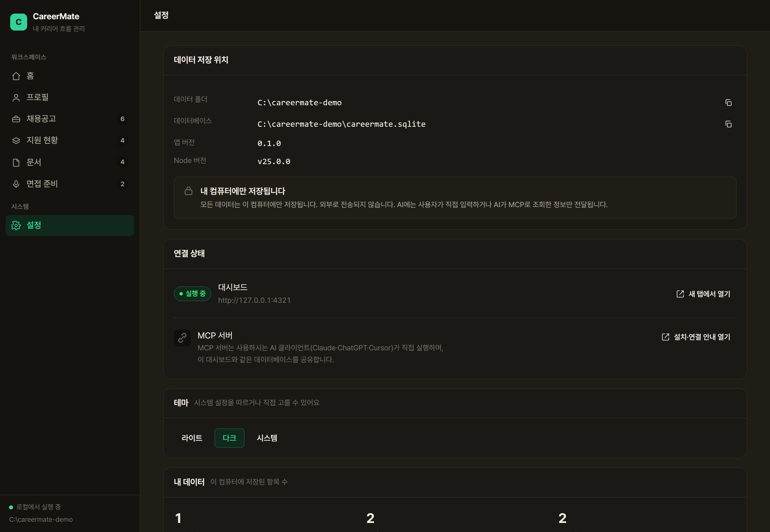This screenshot has height=532, width=770.
Task: Open the 문서 documents section
Action: (70, 162)
